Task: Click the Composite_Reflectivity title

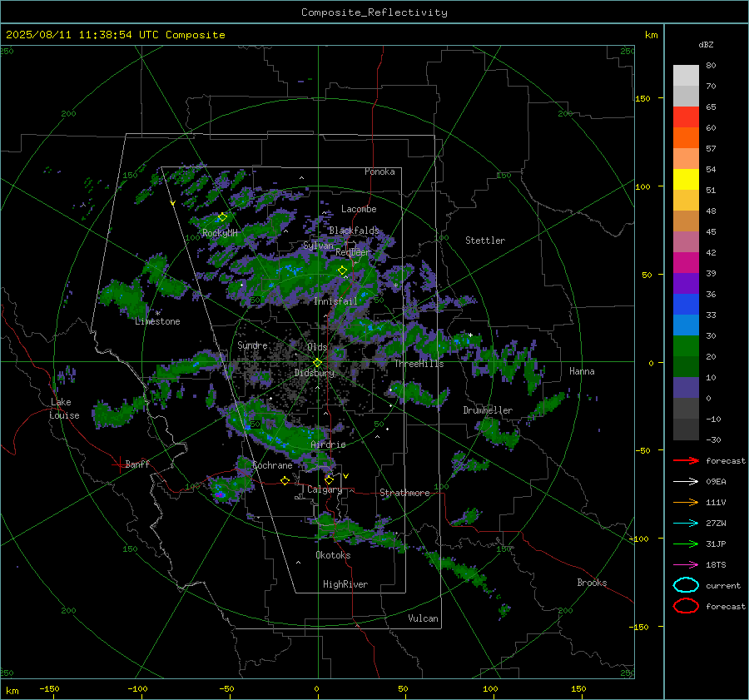Action: (x=374, y=12)
